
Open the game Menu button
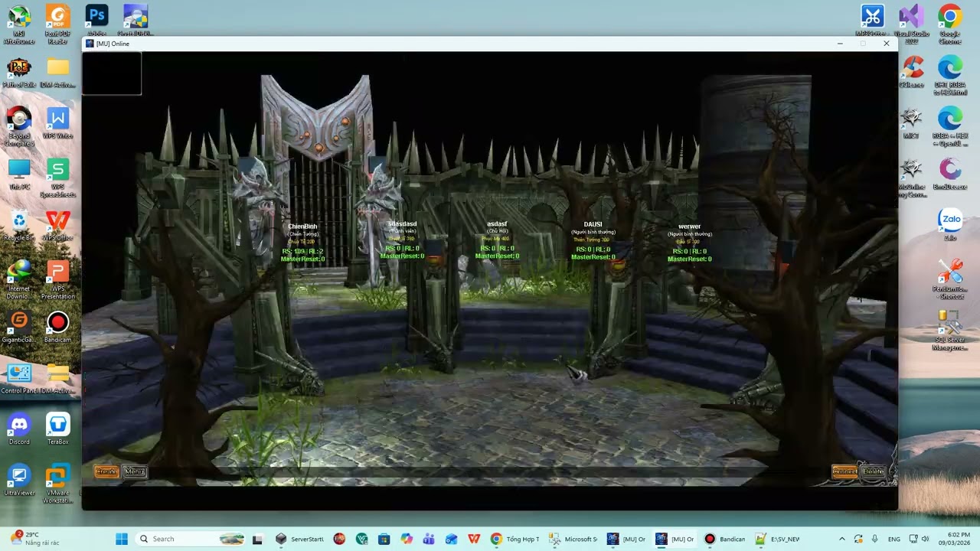tap(134, 471)
